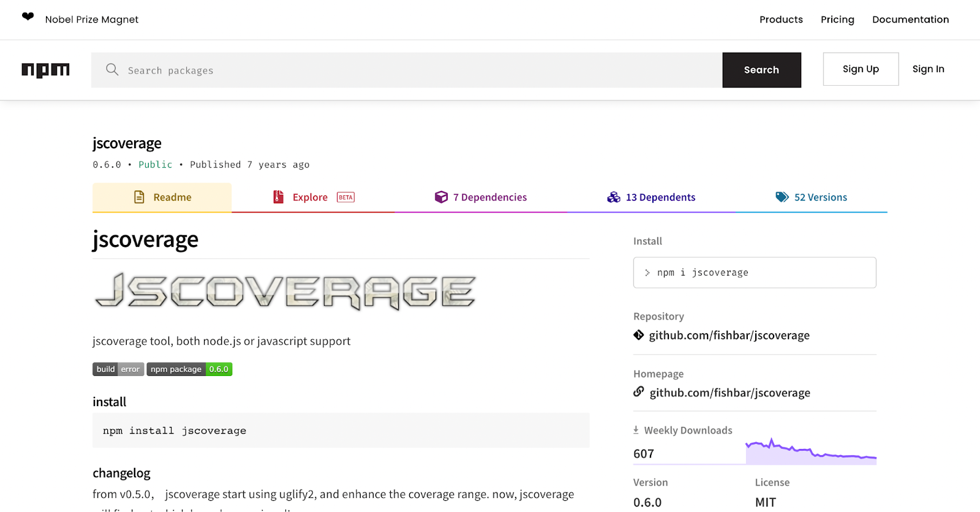
Task: Open the Products menu
Action: pyautogui.click(x=781, y=20)
